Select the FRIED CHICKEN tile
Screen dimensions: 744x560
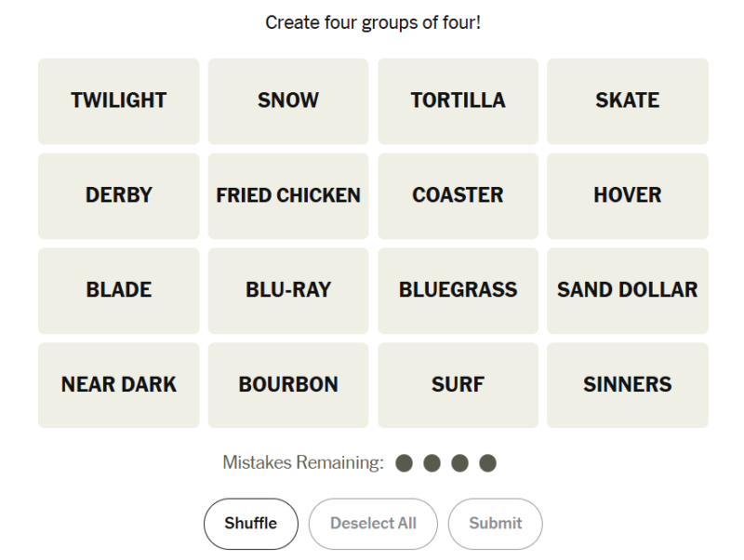[288, 196]
